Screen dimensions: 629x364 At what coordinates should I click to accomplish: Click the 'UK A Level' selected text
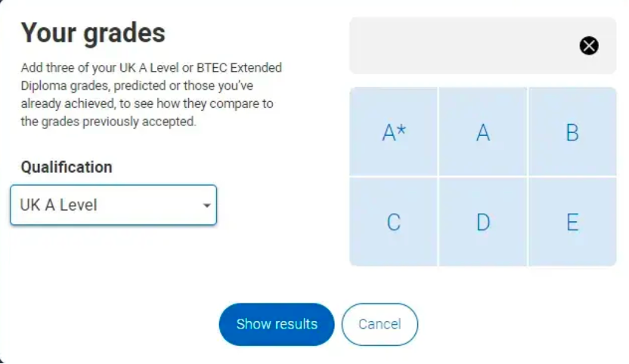[x=58, y=205]
